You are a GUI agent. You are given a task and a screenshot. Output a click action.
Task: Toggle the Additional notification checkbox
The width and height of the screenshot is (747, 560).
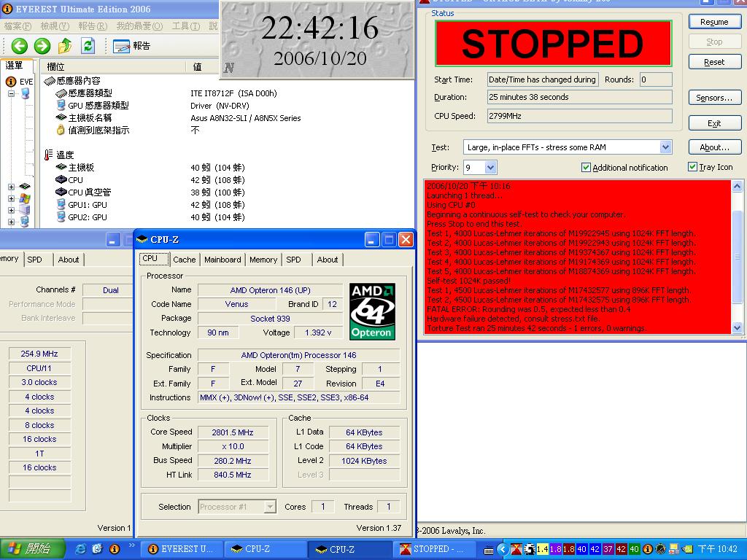tap(586, 167)
